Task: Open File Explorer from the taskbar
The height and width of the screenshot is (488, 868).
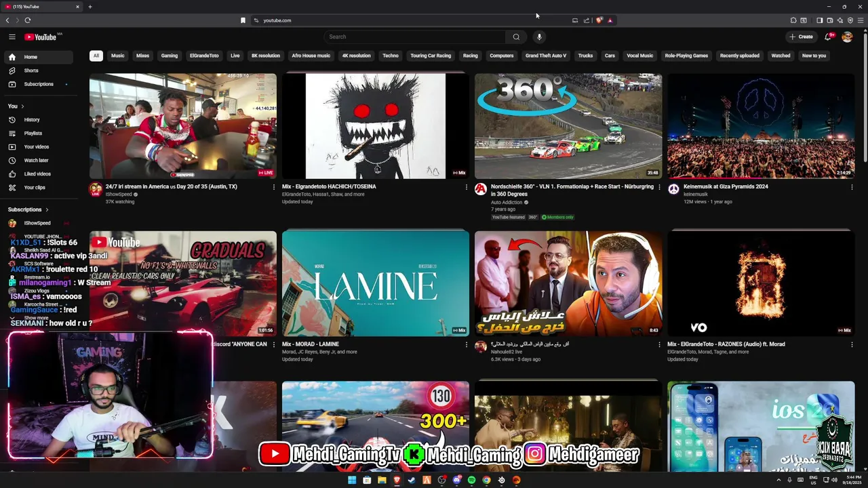Action: click(x=382, y=480)
